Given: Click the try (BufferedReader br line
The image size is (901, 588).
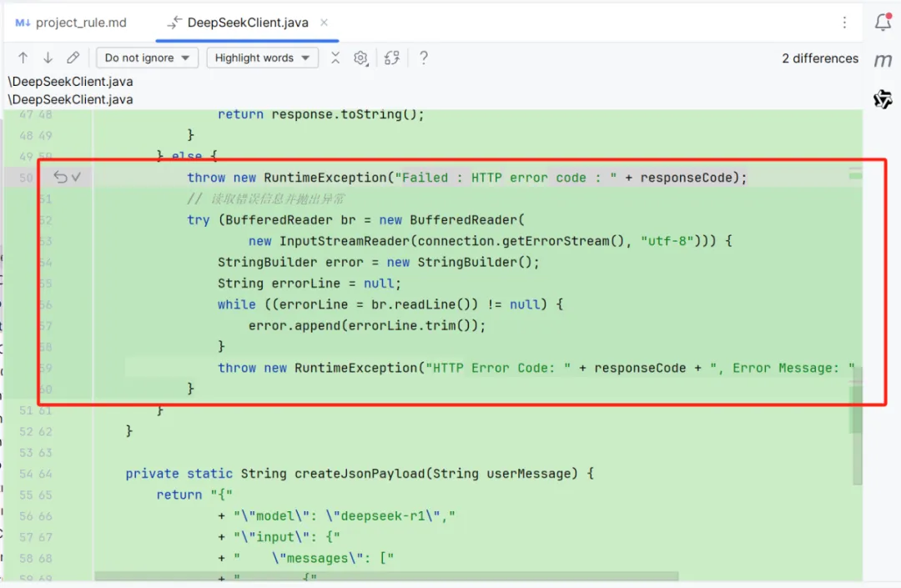Looking at the screenshot, I should pos(355,220).
